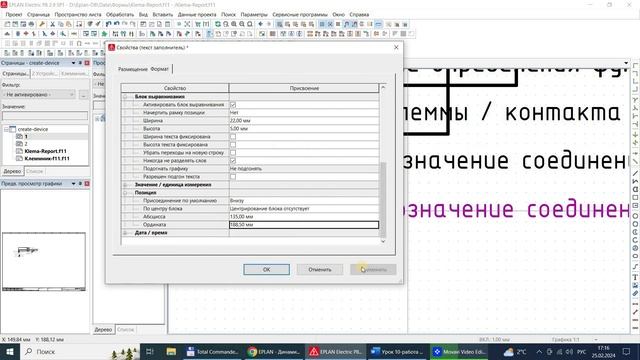Open the Страницы panel header dropdown arrow
The height and width of the screenshot is (360, 640).
point(73,63)
